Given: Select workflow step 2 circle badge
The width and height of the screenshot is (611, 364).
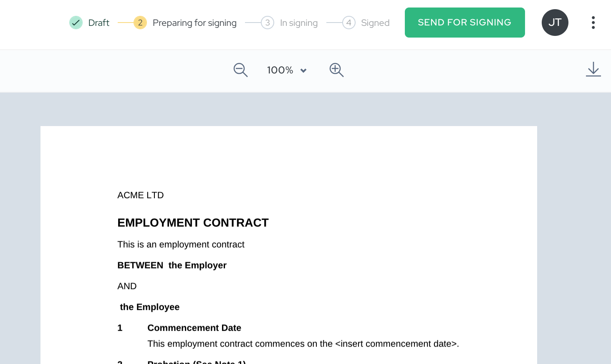Looking at the screenshot, I should point(139,23).
